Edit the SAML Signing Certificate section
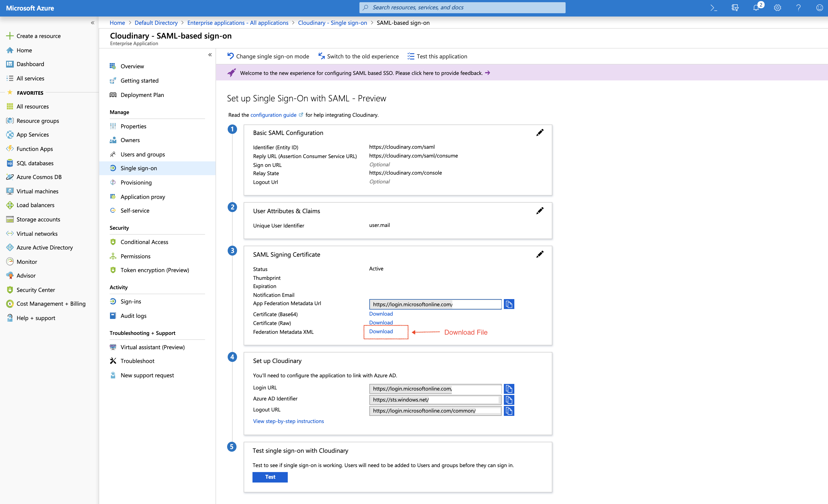Screen dimensions: 828x504 point(540,254)
